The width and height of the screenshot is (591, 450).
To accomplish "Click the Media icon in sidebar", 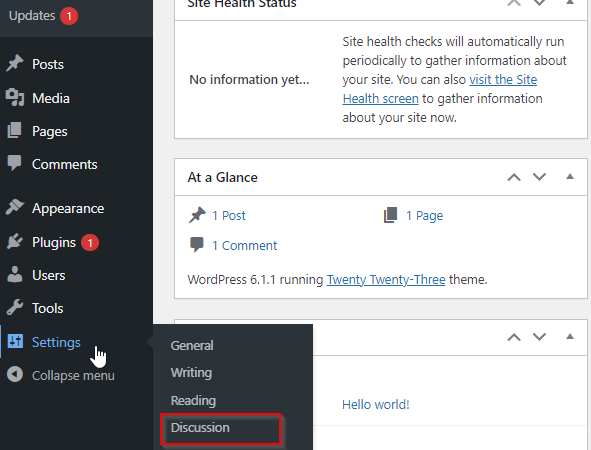I will coord(15,97).
